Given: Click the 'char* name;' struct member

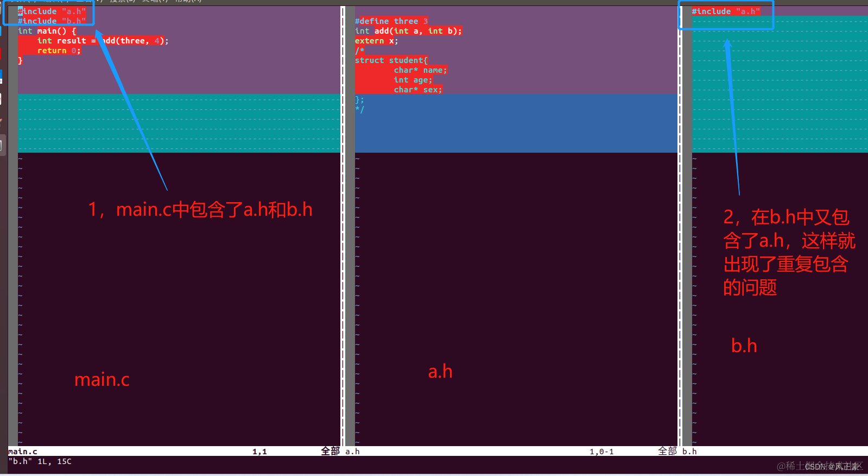Looking at the screenshot, I should click(x=421, y=70).
